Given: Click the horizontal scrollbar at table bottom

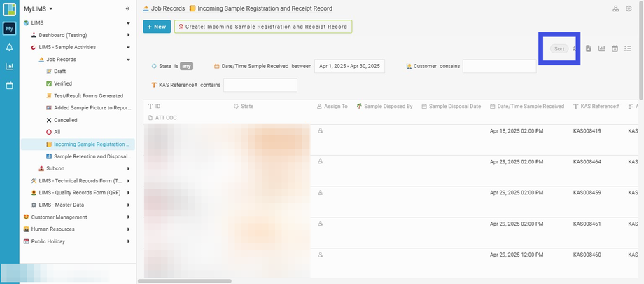Looking at the screenshot, I should click(x=184, y=281).
